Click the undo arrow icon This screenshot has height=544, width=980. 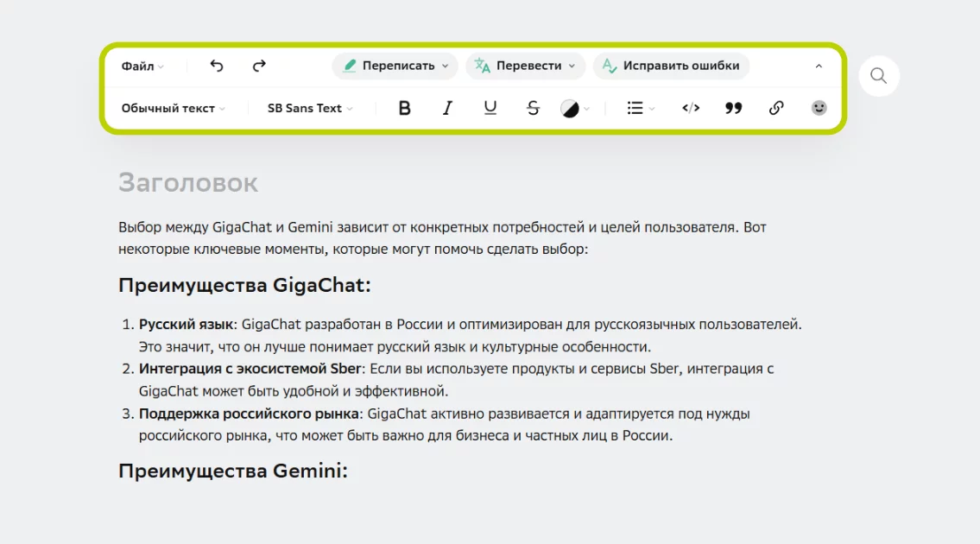(x=217, y=66)
